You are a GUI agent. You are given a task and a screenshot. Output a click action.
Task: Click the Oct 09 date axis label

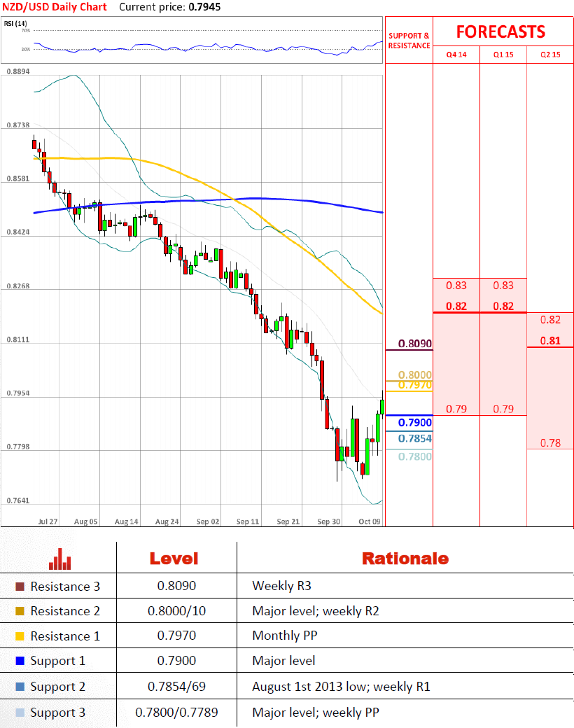coord(369,522)
